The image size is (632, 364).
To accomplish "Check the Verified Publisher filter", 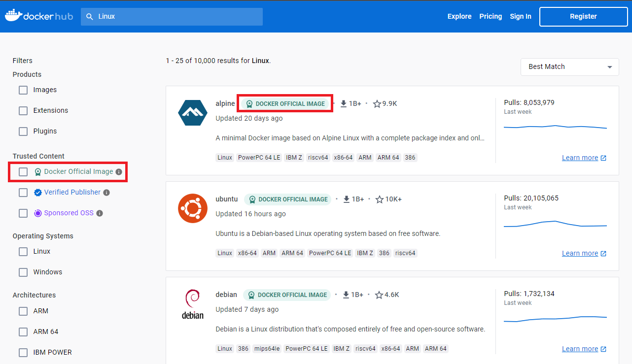I will pos(23,193).
